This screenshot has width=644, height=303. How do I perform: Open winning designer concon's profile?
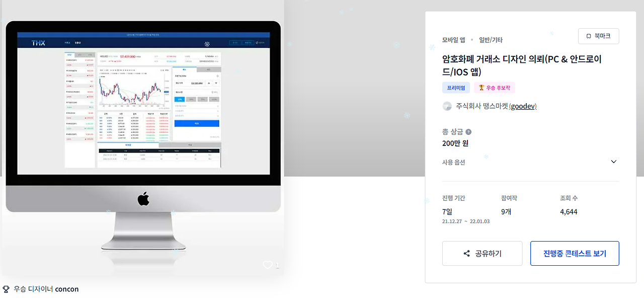point(67,289)
